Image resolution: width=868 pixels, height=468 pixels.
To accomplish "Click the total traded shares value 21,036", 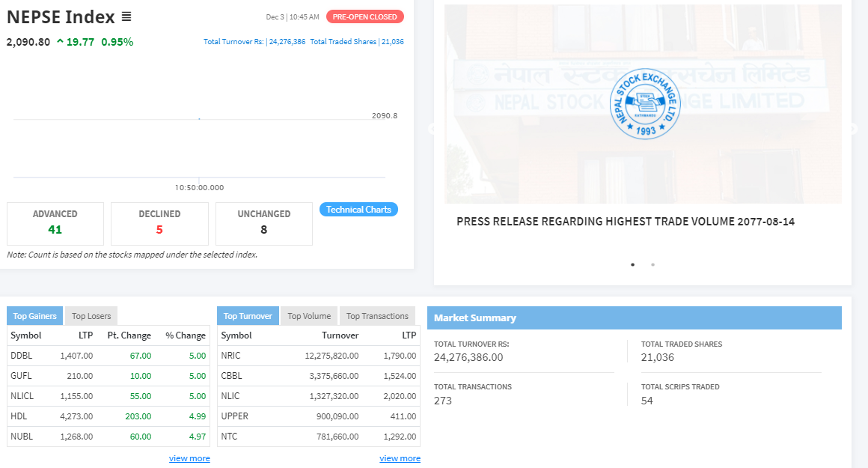I will click(658, 357).
